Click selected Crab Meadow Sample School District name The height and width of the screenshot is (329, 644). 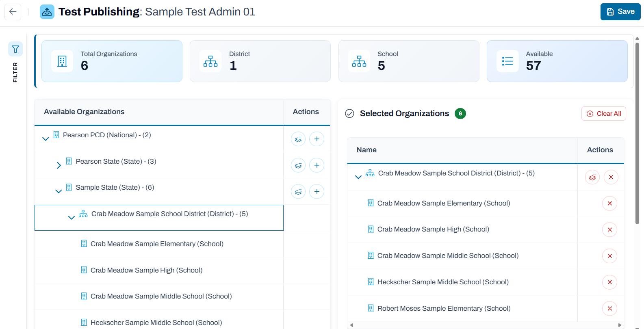click(x=456, y=173)
